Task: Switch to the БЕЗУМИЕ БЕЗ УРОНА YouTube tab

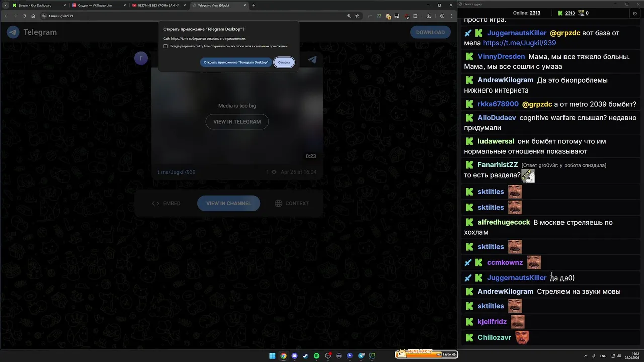Action: point(158,5)
